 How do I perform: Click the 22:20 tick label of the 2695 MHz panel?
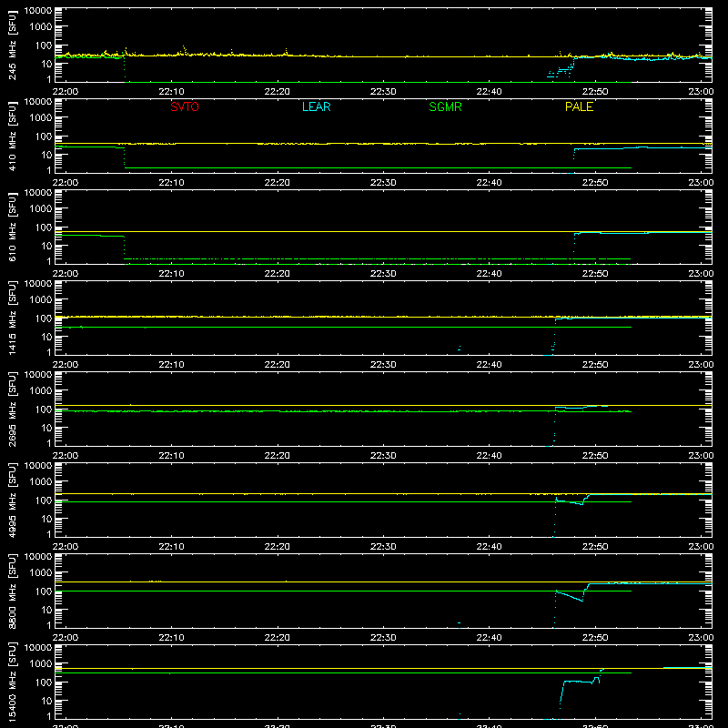tap(278, 456)
